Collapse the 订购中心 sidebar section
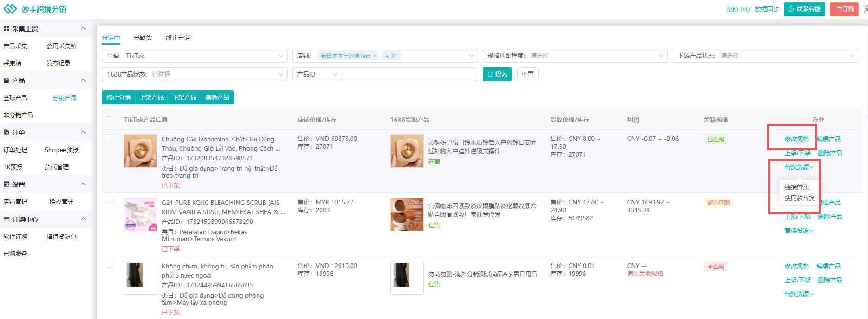The height and width of the screenshot is (319, 868). click(83, 219)
